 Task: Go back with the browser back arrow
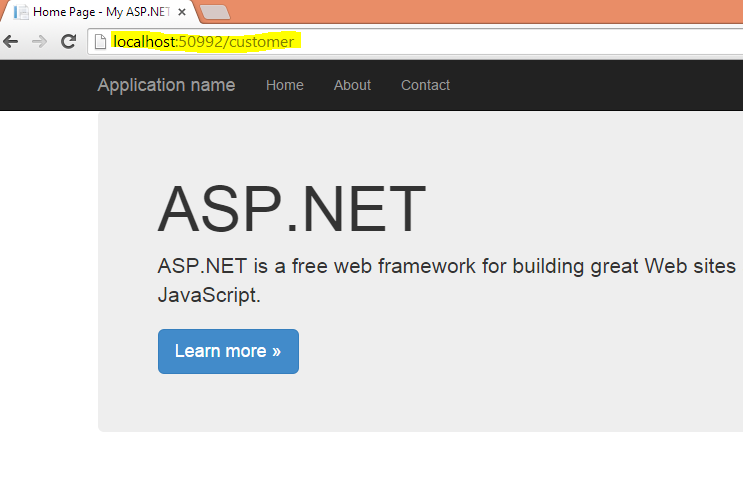pos(11,42)
